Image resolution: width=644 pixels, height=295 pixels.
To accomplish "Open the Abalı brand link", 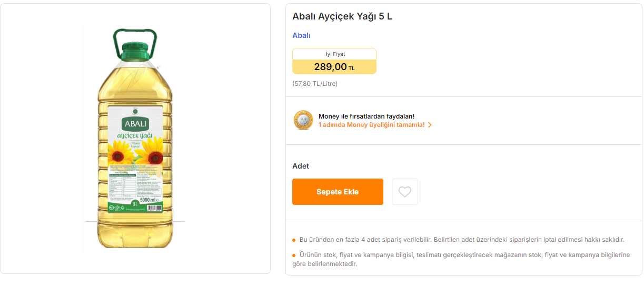I will coord(301,35).
